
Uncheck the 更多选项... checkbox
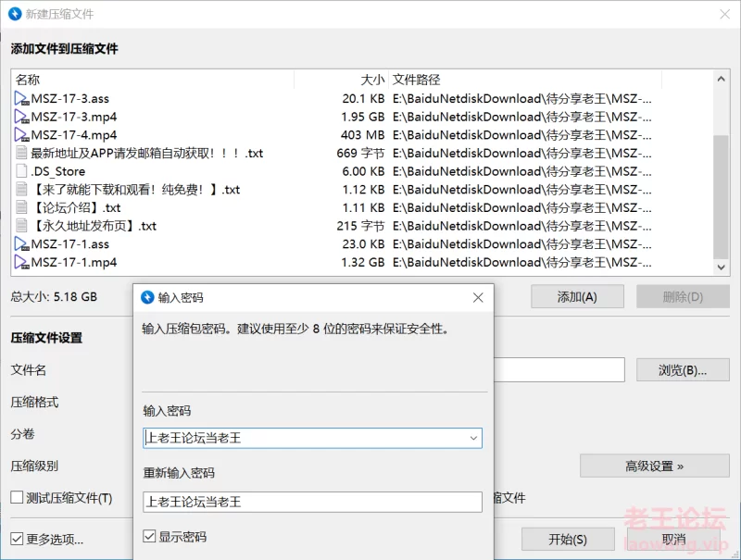pyautogui.click(x=17, y=539)
